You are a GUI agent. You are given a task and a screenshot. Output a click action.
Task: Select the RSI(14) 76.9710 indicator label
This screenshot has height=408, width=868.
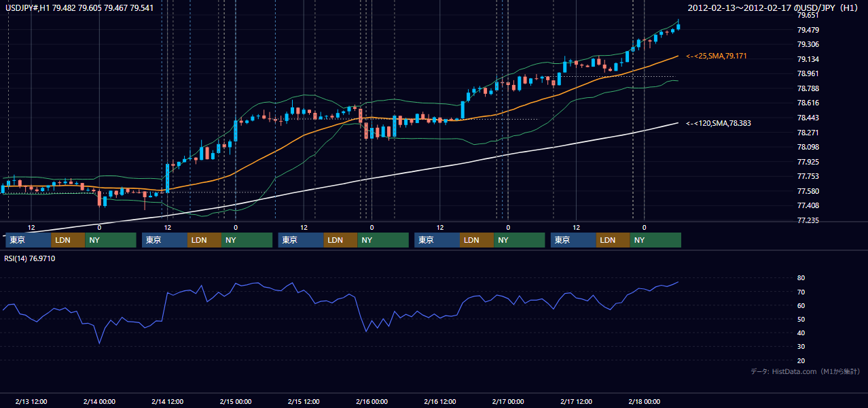tap(30, 258)
